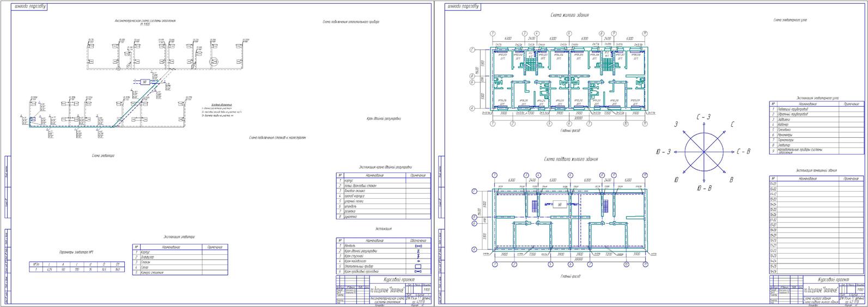Click the row "Манометры"
Viewport: 868px width, 307px height.
(x=817, y=134)
